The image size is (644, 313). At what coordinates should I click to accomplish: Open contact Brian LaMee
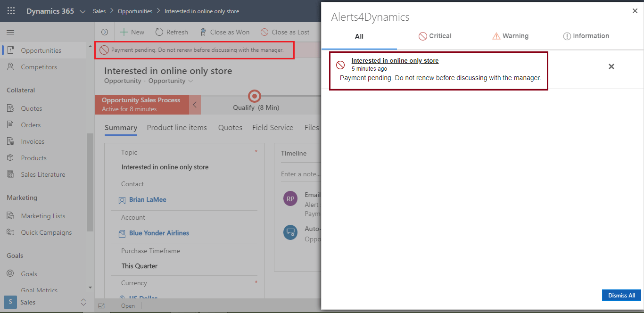147,199
